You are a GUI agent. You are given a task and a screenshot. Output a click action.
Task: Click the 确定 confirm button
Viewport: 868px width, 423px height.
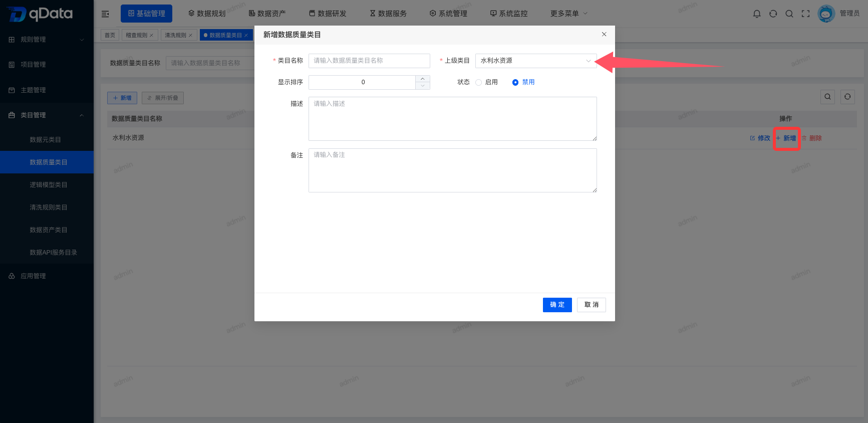point(557,305)
